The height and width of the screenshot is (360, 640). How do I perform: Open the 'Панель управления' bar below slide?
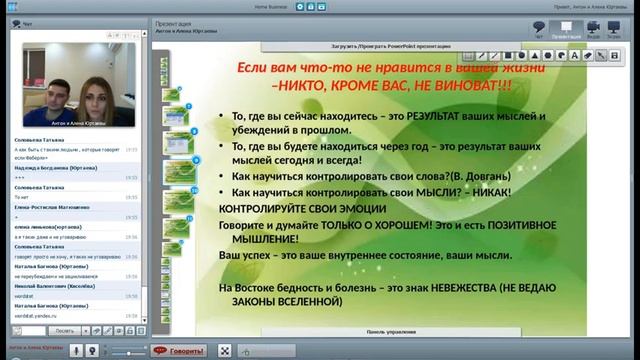click(391, 332)
